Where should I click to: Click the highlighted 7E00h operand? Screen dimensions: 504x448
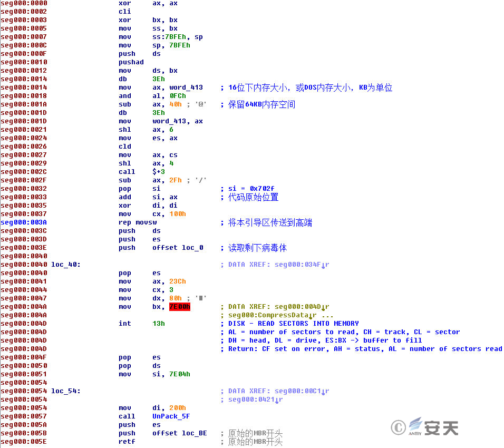[180, 307]
